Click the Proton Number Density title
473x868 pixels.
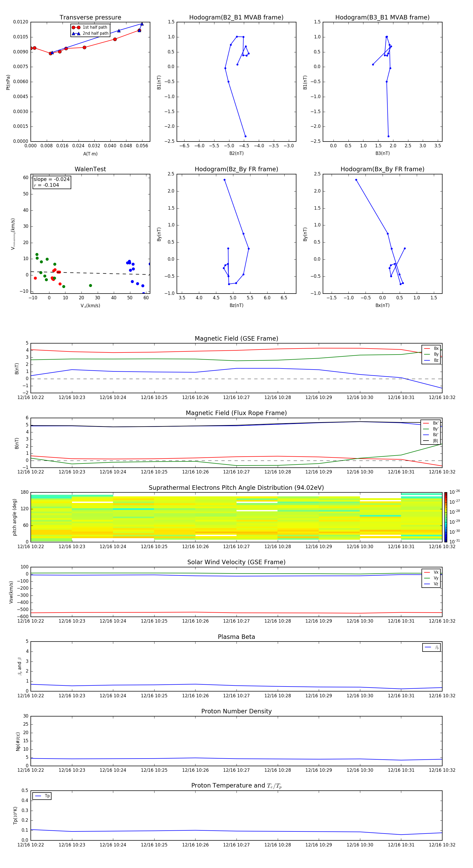236,711
